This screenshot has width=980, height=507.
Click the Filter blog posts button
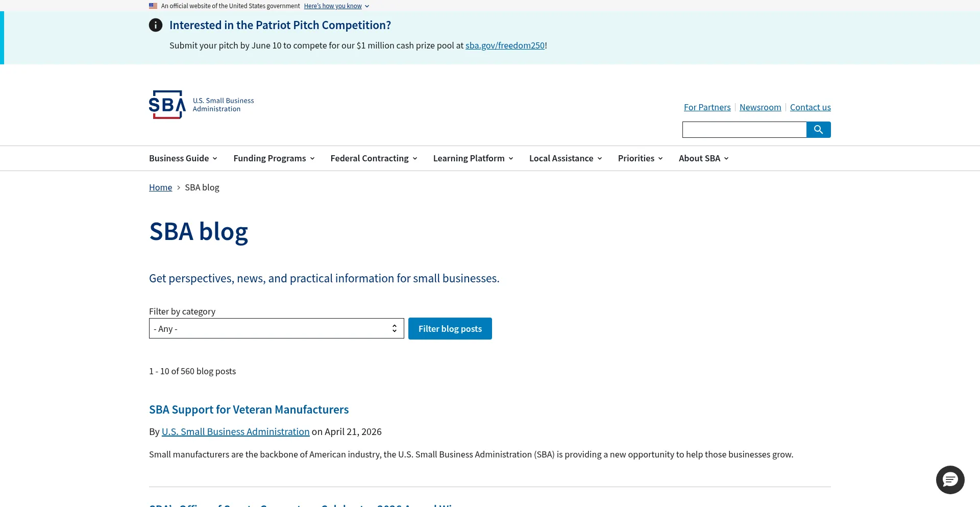pos(450,328)
